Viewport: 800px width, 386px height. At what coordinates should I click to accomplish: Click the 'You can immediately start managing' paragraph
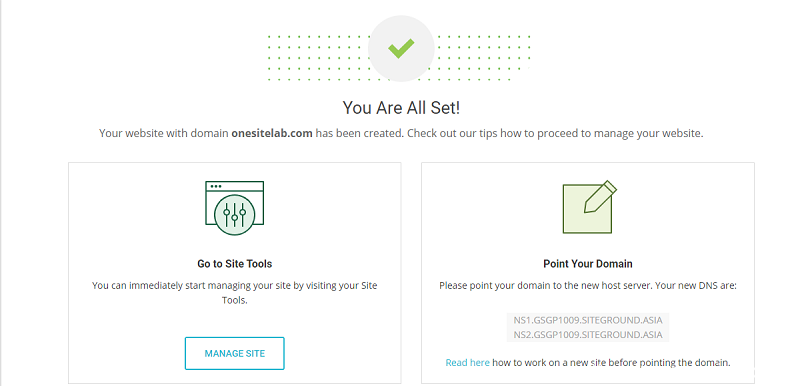click(235, 293)
